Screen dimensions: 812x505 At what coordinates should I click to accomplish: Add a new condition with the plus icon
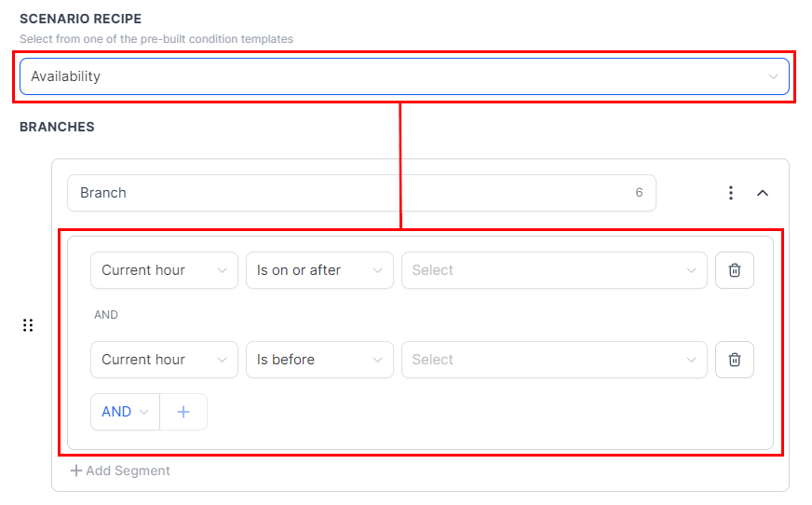tap(183, 412)
